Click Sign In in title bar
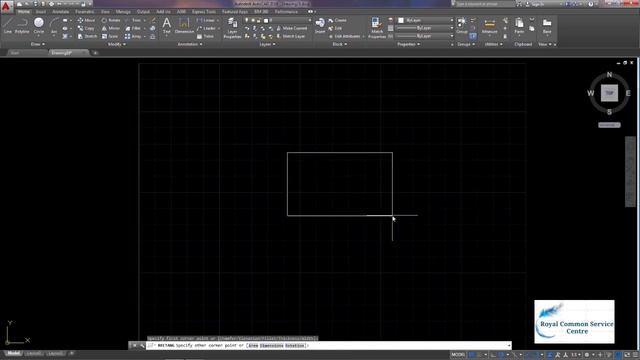Screen dimensions: 640x360 click(x=537, y=4)
